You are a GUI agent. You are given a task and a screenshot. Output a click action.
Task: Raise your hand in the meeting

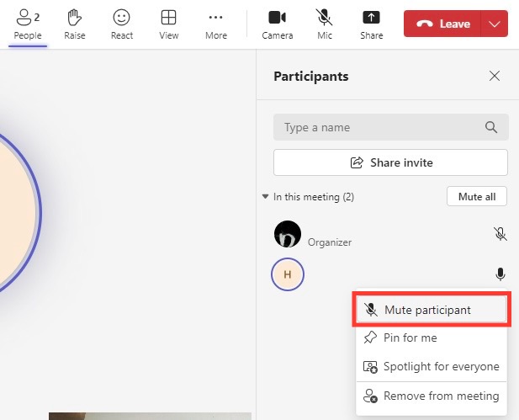[75, 24]
